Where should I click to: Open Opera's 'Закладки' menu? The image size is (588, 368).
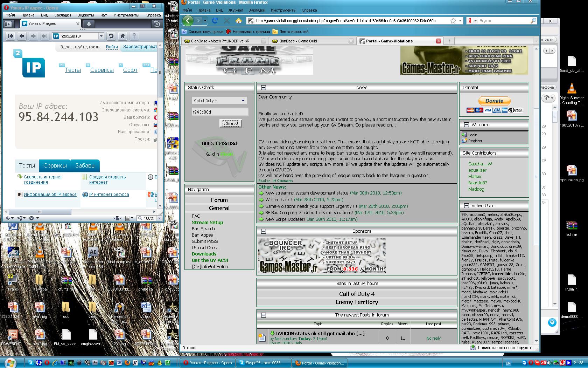pyautogui.click(x=62, y=15)
